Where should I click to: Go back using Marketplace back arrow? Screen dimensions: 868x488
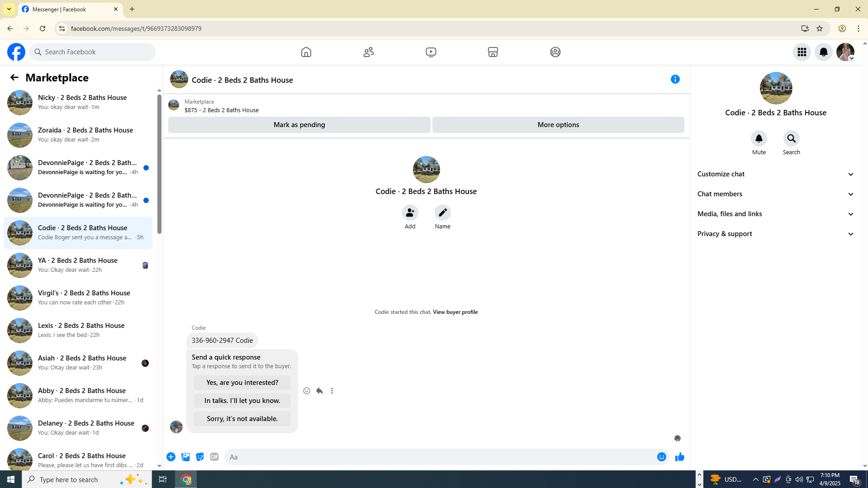click(14, 78)
